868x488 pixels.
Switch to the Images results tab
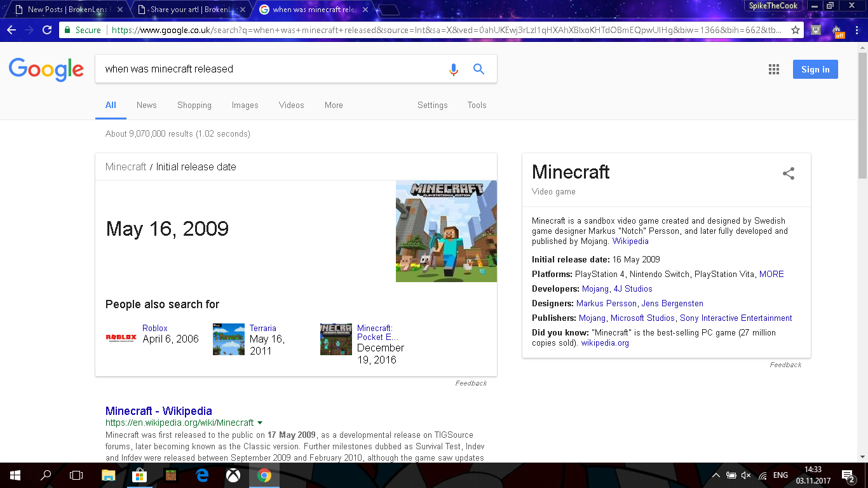click(245, 105)
